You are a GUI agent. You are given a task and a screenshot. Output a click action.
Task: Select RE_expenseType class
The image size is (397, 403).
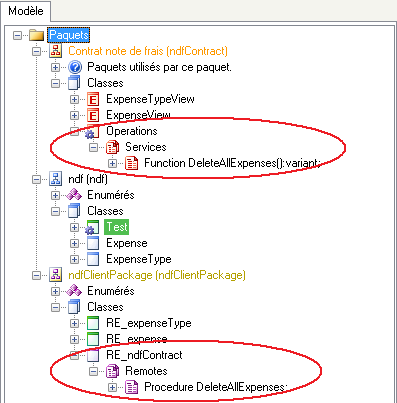coord(149,323)
